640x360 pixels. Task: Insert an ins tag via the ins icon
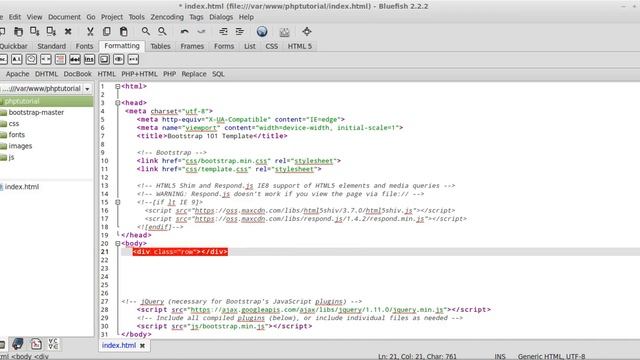tap(89, 60)
